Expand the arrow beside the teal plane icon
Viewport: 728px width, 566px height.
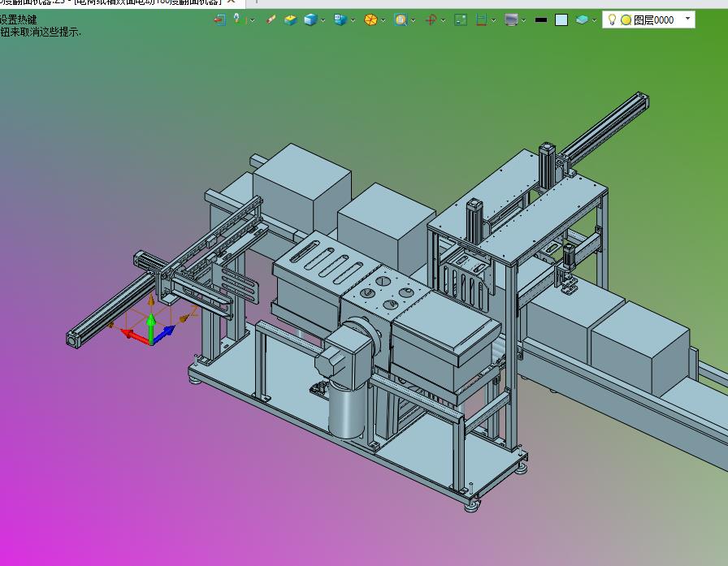(594, 20)
